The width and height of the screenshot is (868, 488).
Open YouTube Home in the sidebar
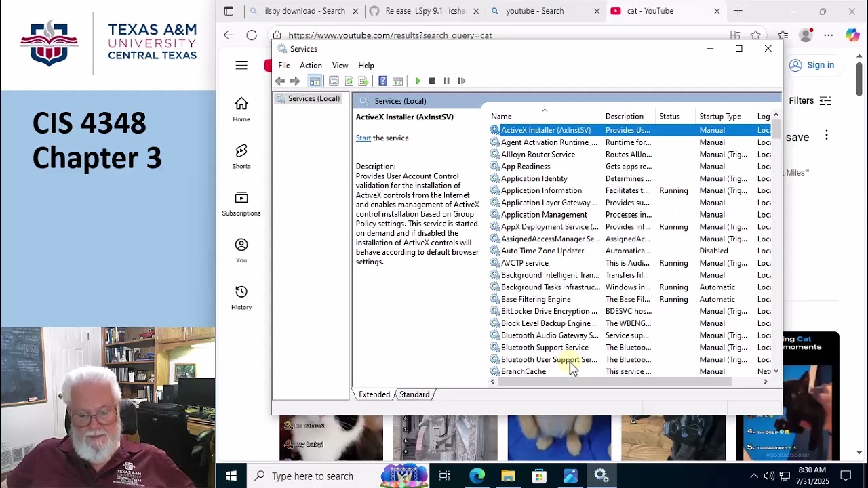pos(241,109)
